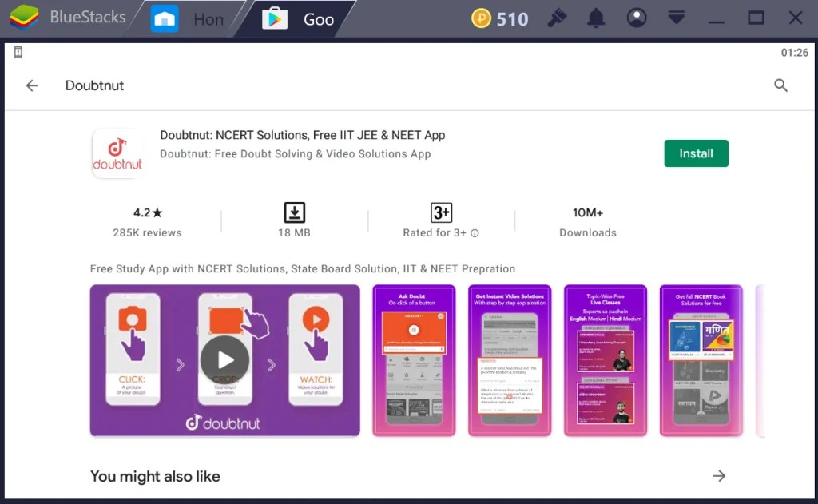Open the Get Instant Video Solutions screenshot
This screenshot has height=504, width=818.
click(510, 360)
